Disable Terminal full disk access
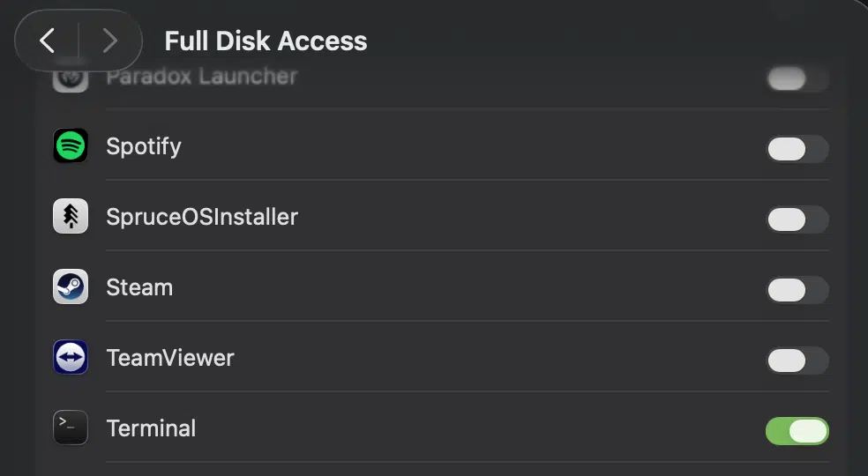Image resolution: width=868 pixels, height=476 pixels. coord(797,431)
